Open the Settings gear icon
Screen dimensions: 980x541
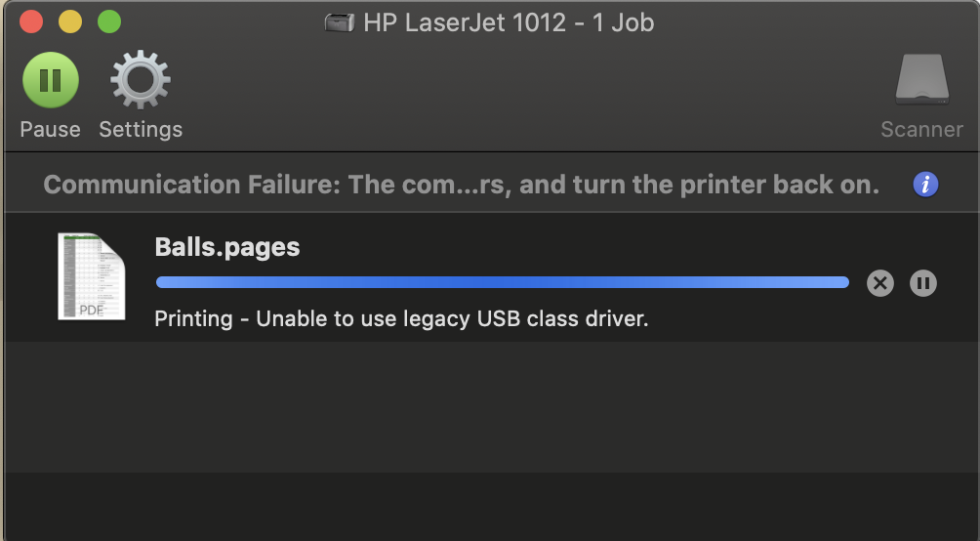(x=140, y=80)
